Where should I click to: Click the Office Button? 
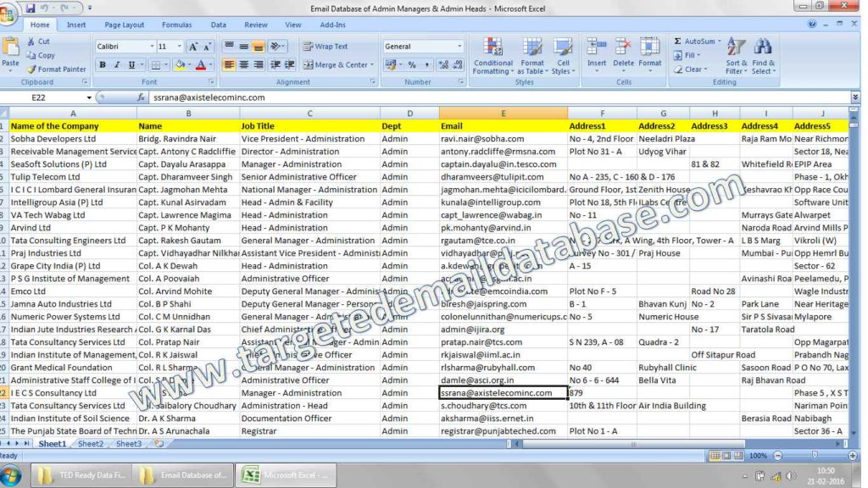8,14
